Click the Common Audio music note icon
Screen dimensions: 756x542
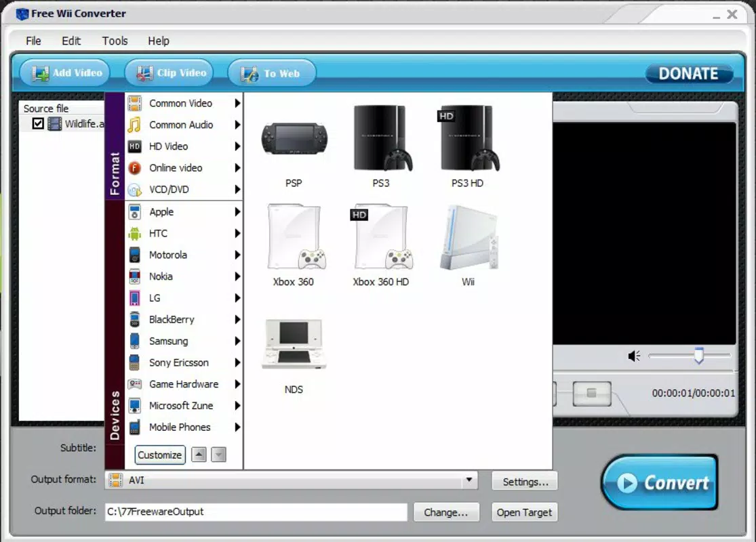[134, 125]
